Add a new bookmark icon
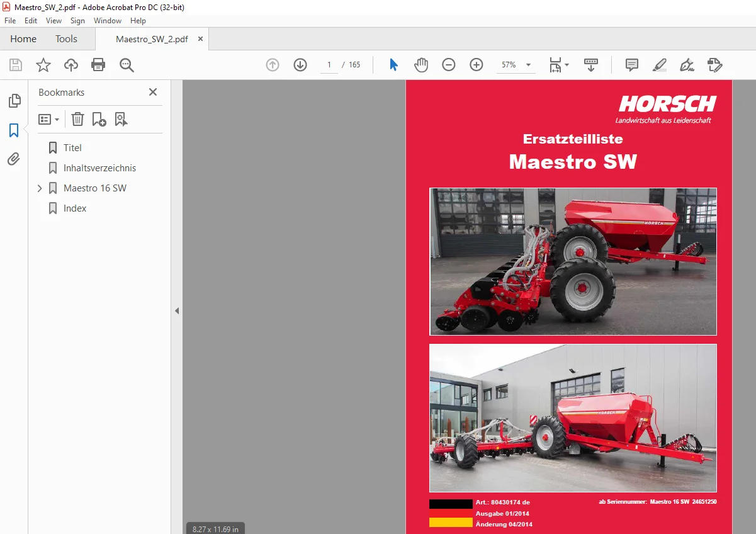 pyautogui.click(x=99, y=119)
